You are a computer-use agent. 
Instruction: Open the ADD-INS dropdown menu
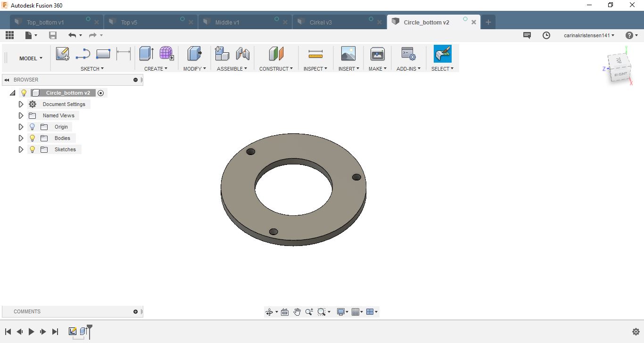[408, 69]
